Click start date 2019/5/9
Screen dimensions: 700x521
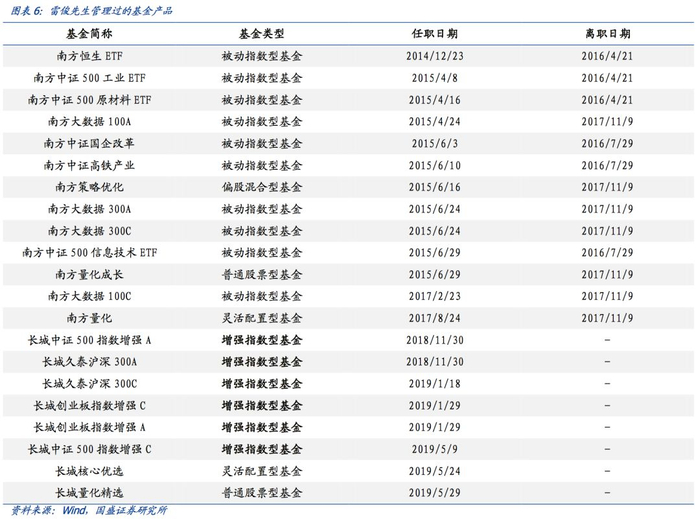point(434,449)
